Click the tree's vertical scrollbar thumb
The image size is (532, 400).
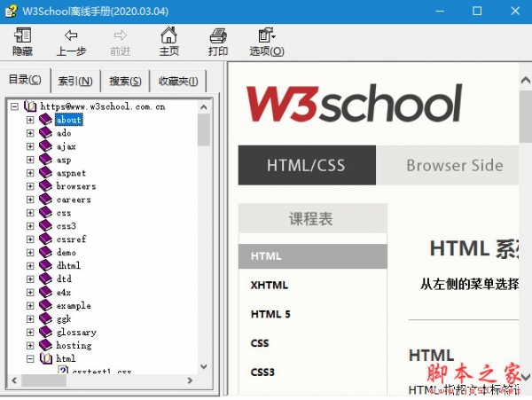[x=204, y=130]
